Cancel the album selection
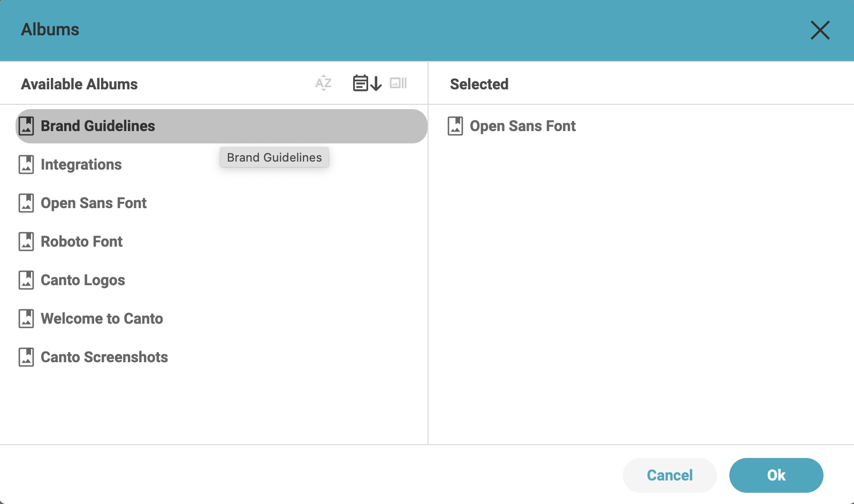854x504 pixels. 669,475
